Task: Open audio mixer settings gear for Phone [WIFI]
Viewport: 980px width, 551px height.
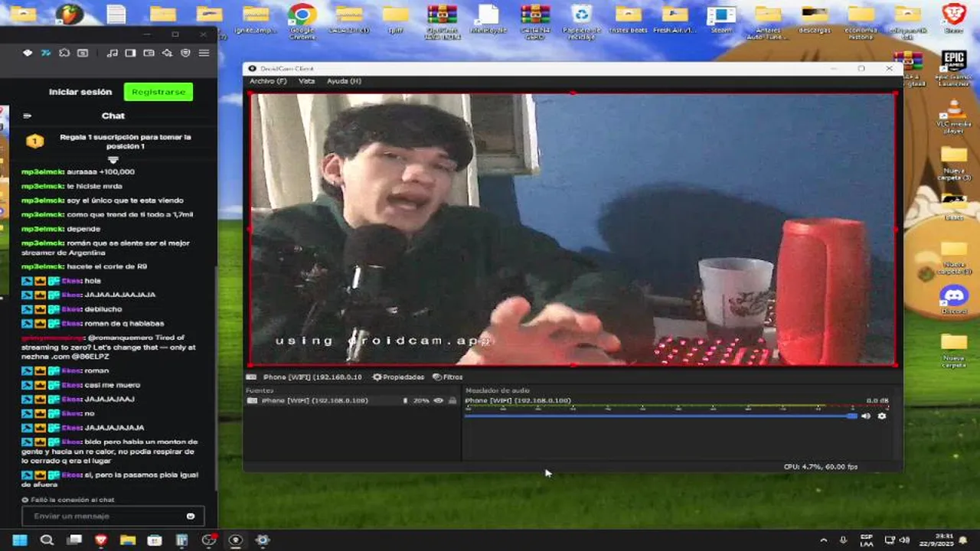Action: (882, 416)
